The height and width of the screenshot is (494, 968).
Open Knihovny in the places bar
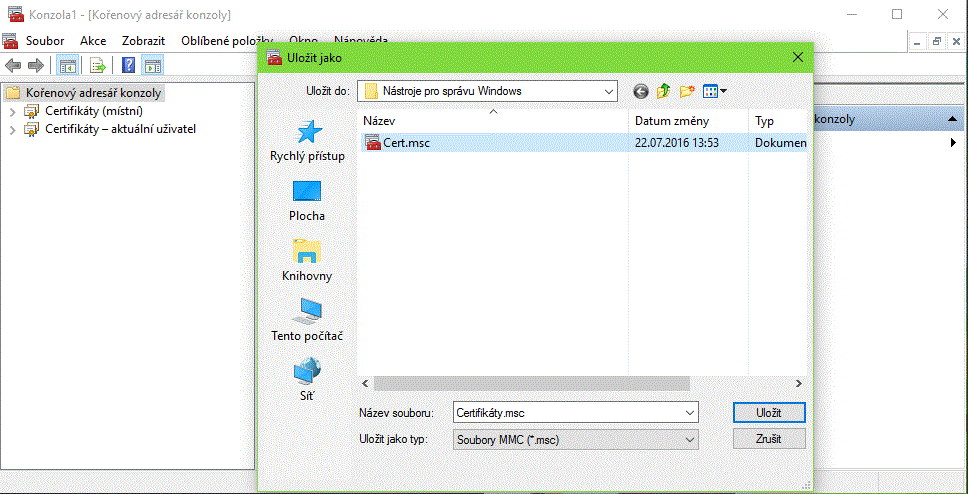point(307,260)
